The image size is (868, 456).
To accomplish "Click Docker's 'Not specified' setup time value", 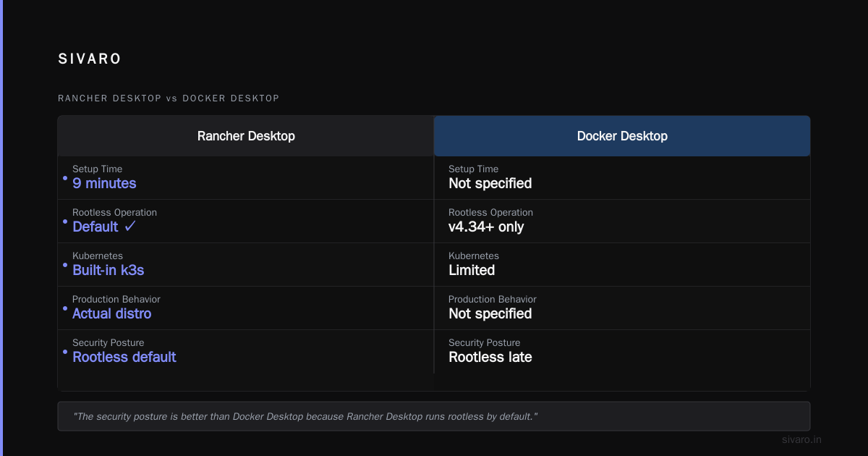I will (490, 183).
